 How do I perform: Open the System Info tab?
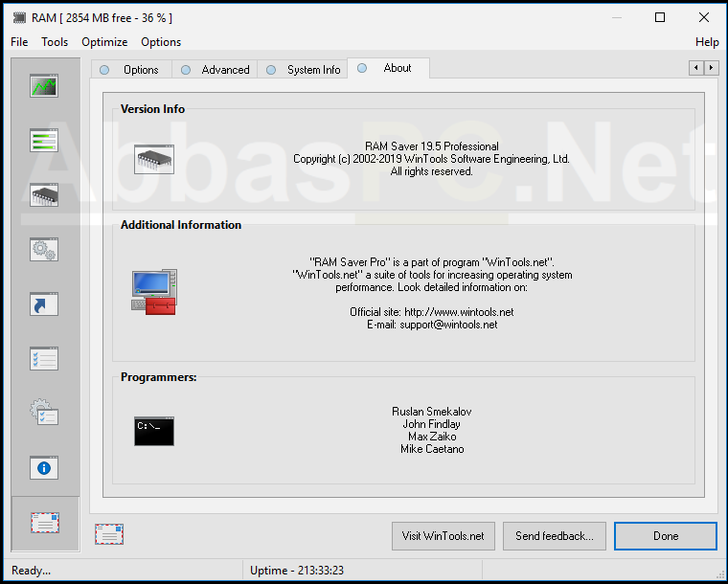click(x=303, y=70)
